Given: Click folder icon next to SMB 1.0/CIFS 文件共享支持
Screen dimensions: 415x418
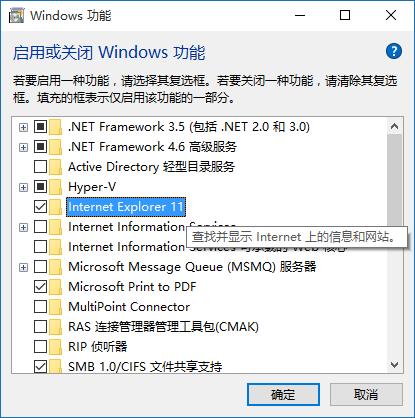Looking at the screenshot, I should click(x=56, y=366).
